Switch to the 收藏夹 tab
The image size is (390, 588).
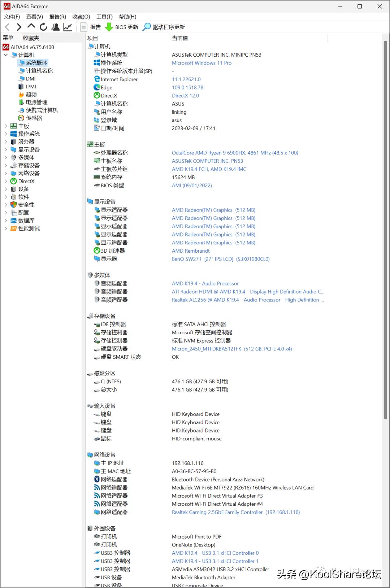(31, 38)
